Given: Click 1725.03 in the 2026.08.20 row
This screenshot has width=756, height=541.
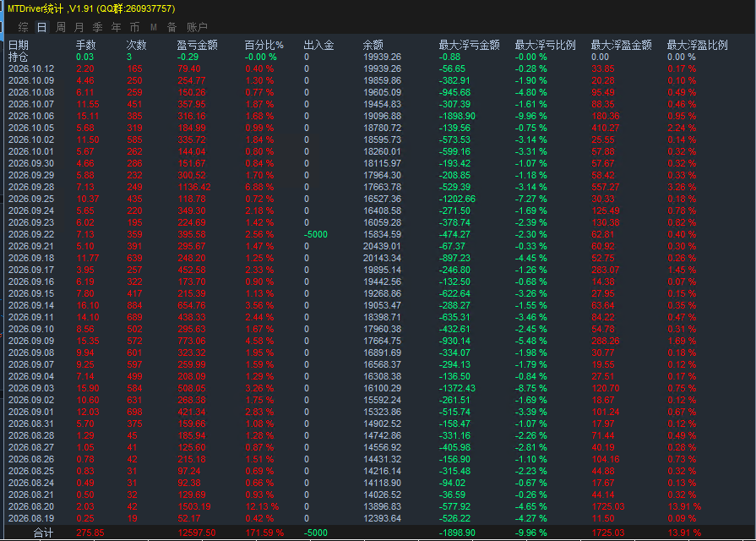Looking at the screenshot, I should [x=608, y=506].
